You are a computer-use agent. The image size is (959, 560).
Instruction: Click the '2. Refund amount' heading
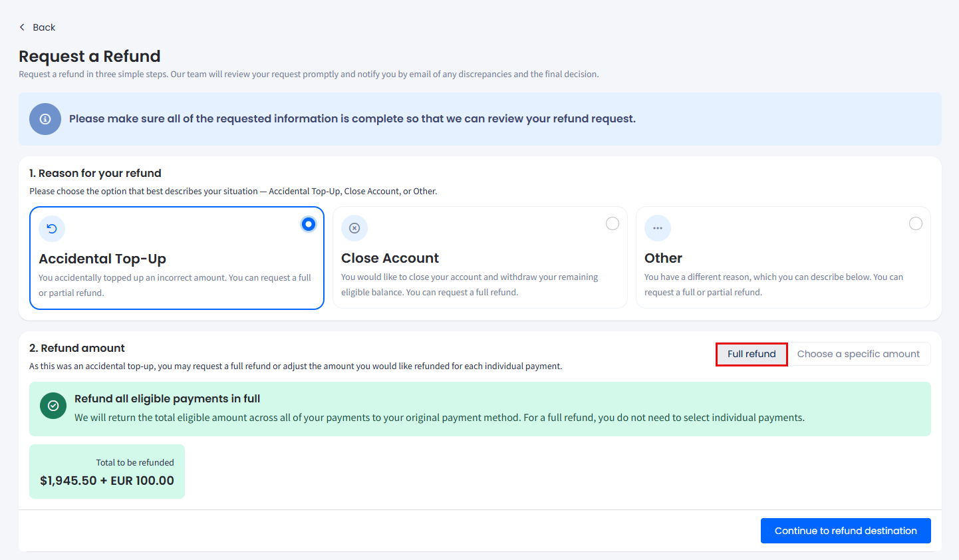(77, 349)
